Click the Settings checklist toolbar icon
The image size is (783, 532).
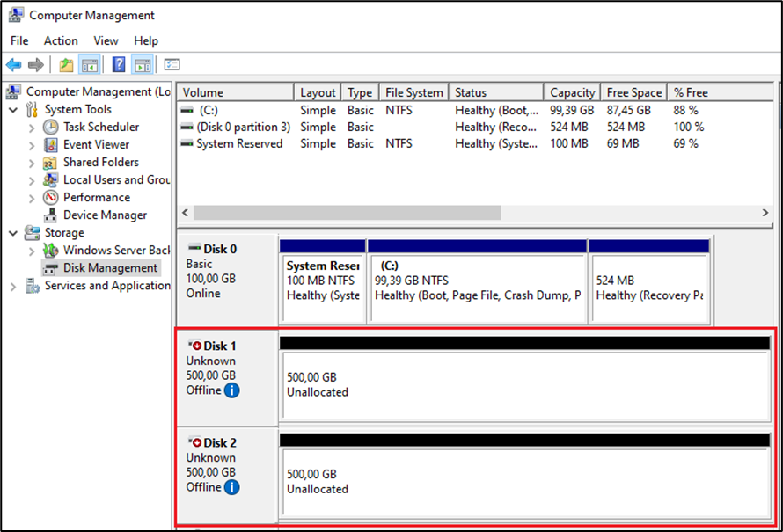(x=172, y=65)
